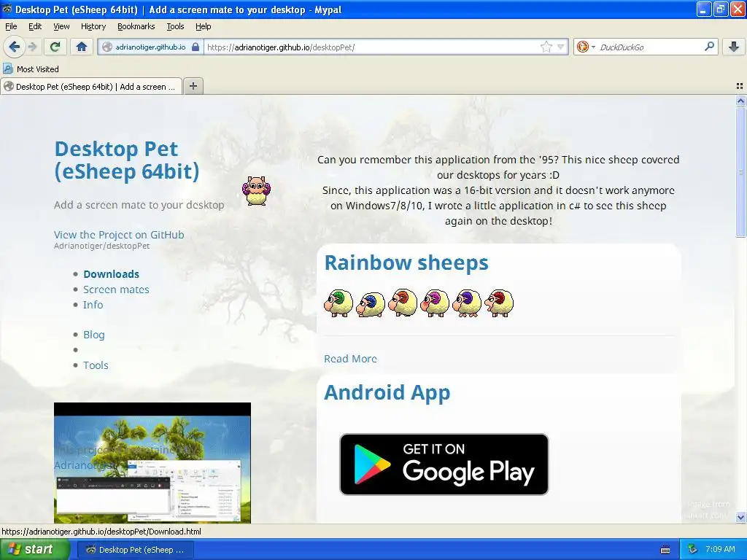Click the Desktop Pet taskbar button
Screen dimensions: 747x560
click(135, 550)
